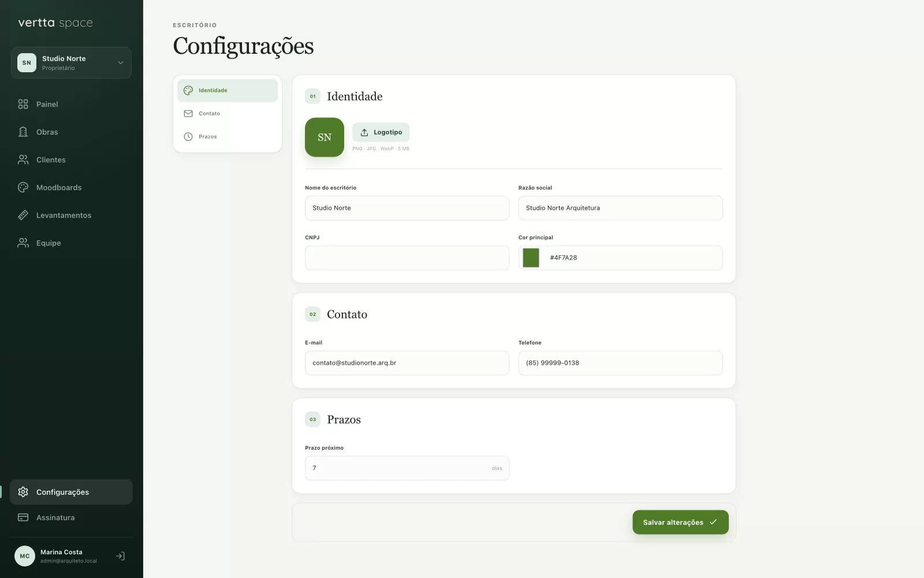Click the Assinatura card icon
Image resolution: width=924 pixels, height=578 pixels.
pyautogui.click(x=23, y=517)
